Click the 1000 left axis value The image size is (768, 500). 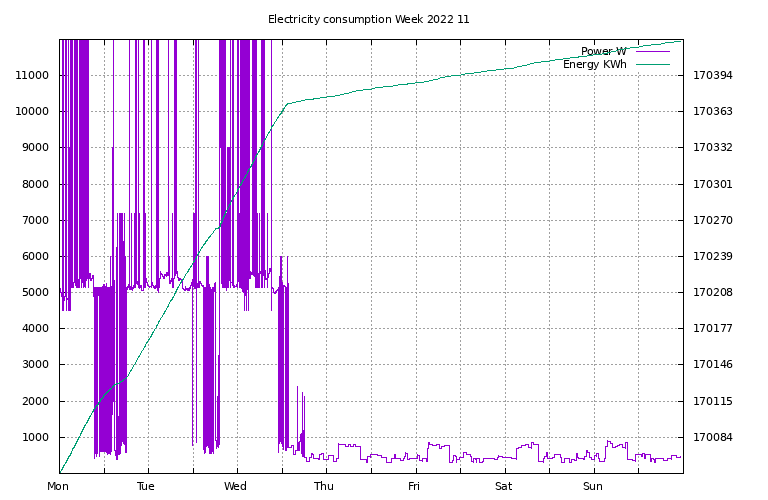tap(36, 437)
